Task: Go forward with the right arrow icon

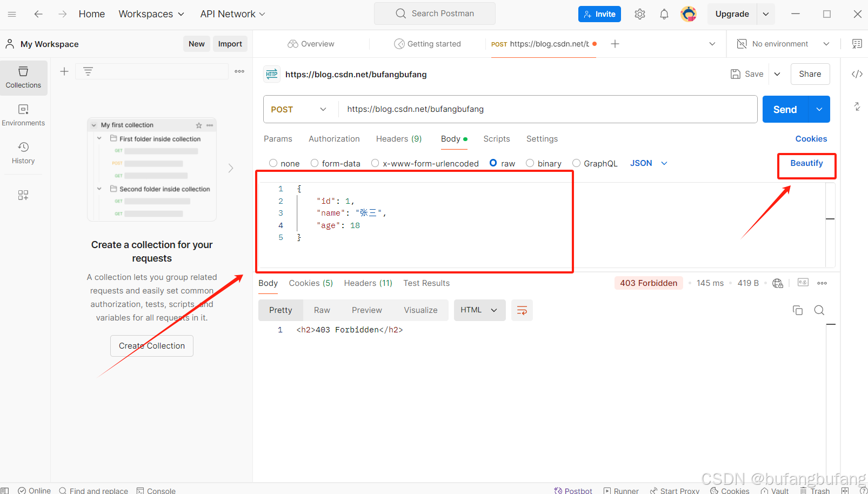Action: [63, 14]
